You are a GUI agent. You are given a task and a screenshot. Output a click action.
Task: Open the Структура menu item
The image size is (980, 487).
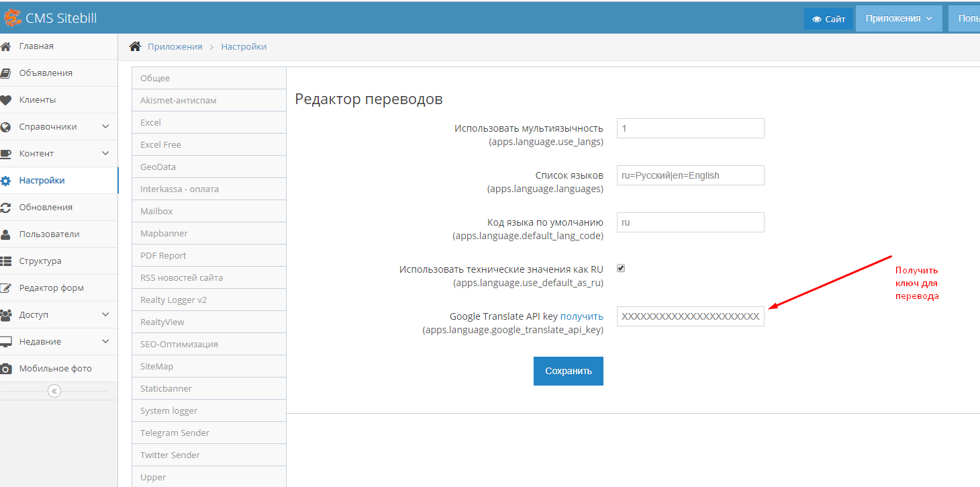(58, 261)
